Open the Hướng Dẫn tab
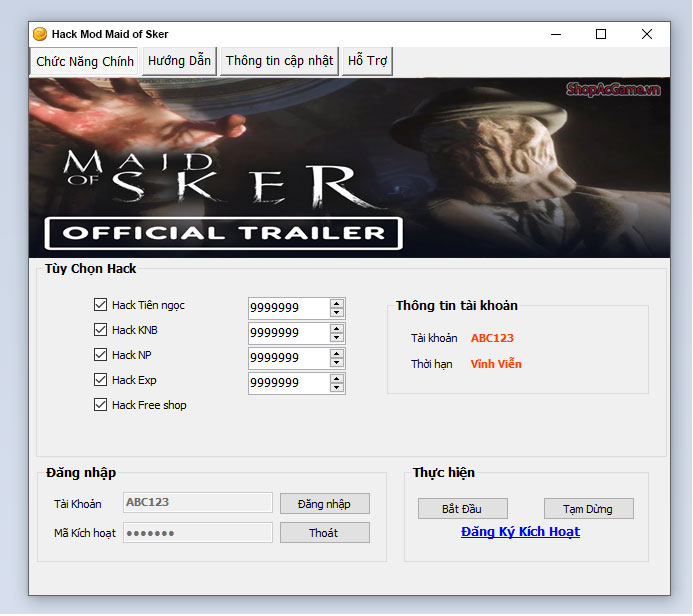This screenshot has height=616, width=693. coord(179,61)
